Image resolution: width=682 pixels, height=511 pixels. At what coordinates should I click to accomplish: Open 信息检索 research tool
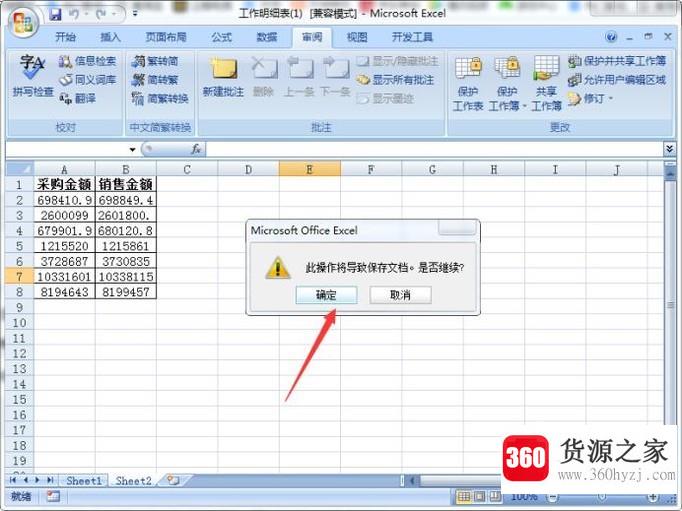pyautogui.click(x=87, y=61)
